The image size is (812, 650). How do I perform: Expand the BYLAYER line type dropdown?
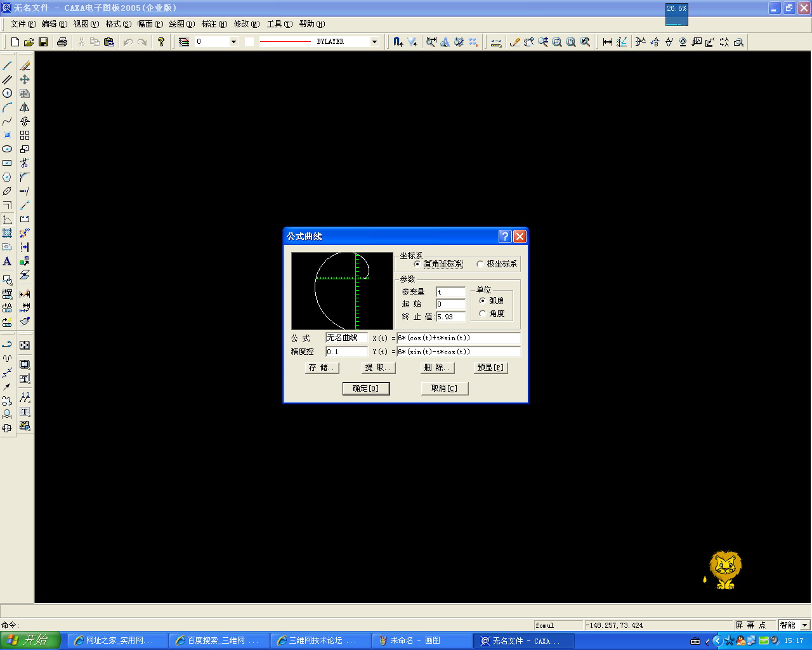point(374,42)
